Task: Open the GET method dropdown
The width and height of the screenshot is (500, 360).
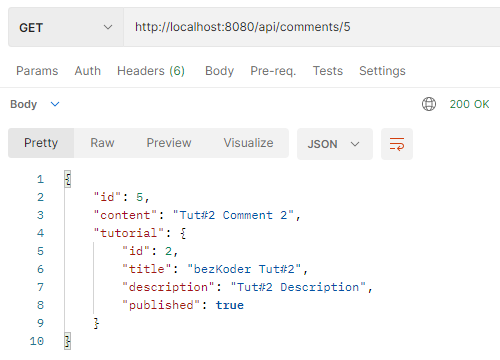Action: (x=66, y=27)
